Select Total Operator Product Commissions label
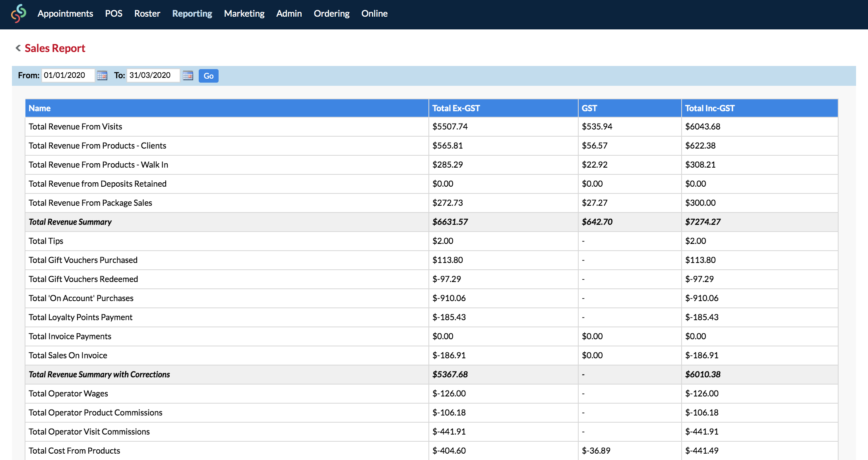 tap(95, 413)
